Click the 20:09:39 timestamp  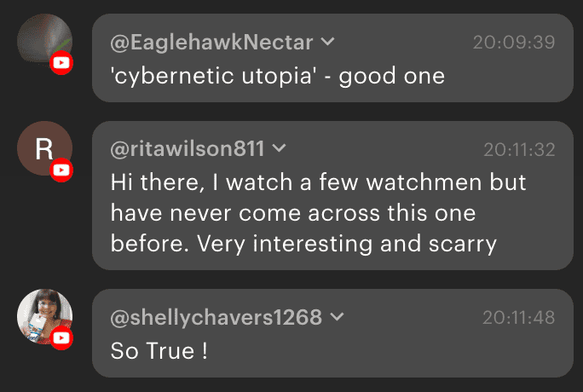coord(514,42)
